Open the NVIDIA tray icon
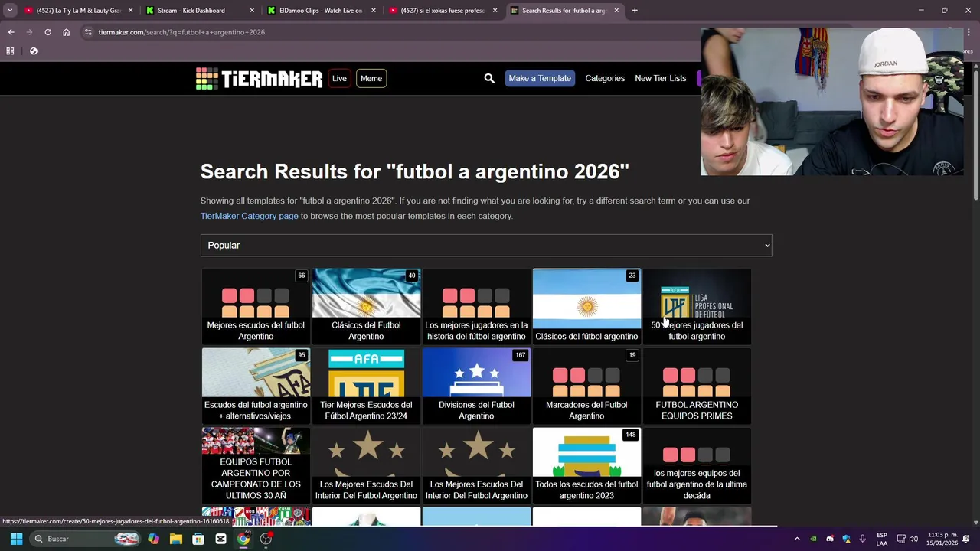Viewport: 980px width, 551px height. [x=813, y=539]
